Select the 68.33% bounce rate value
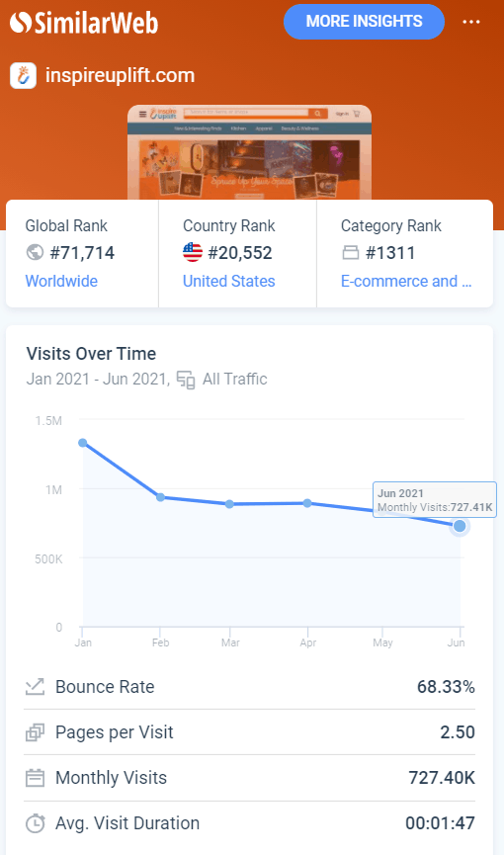 [446, 687]
